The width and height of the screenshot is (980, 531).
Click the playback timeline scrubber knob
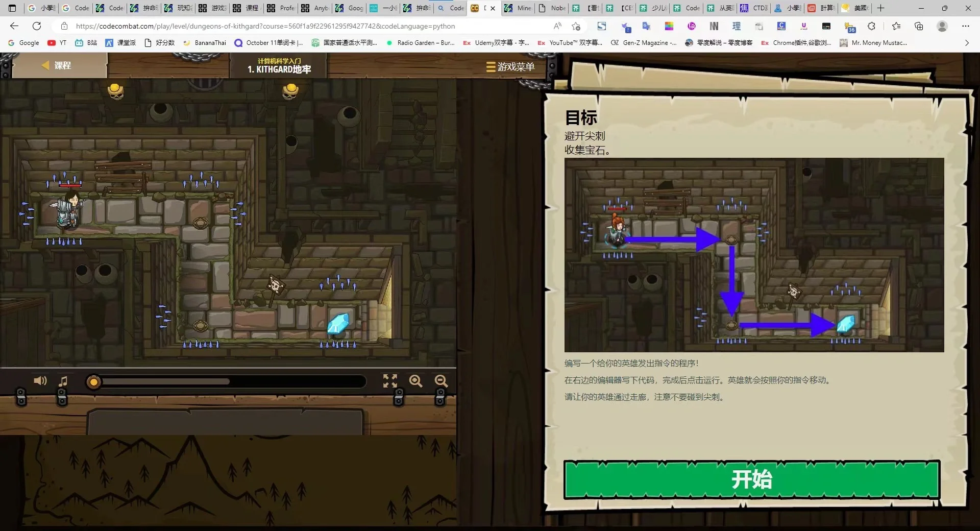coord(93,382)
